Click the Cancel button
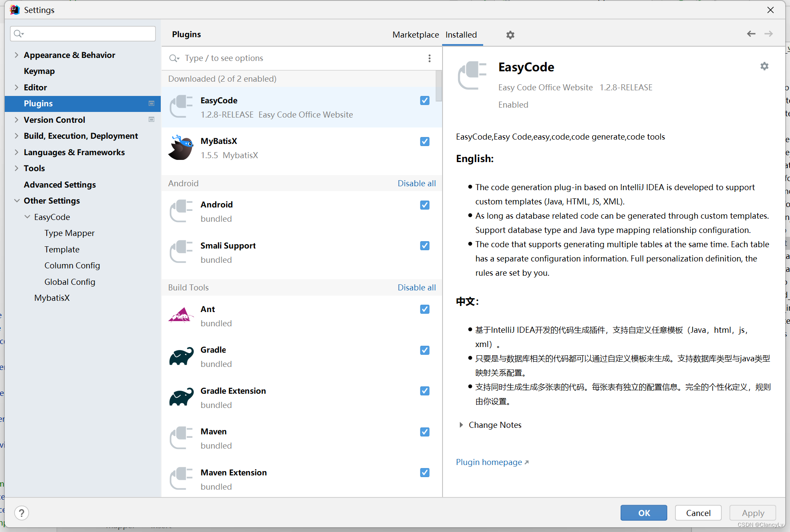Viewport: 790px width, 532px height. 698,513
